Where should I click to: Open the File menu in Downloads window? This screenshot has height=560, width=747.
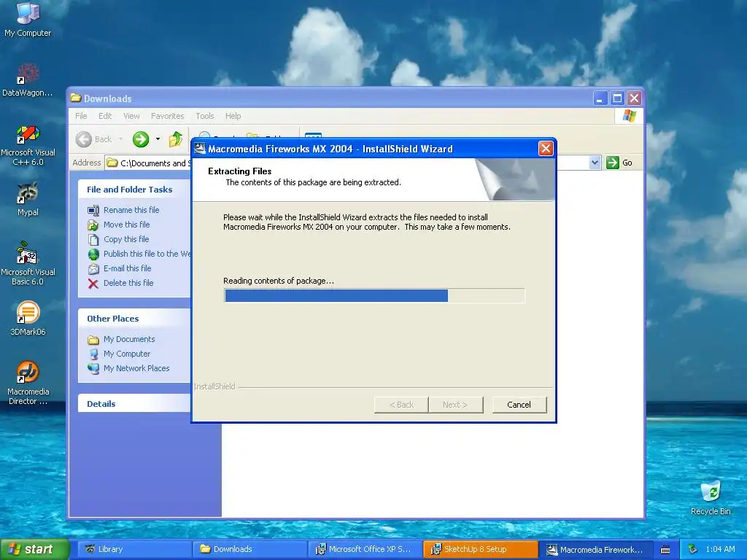pyautogui.click(x=81, y=116)
